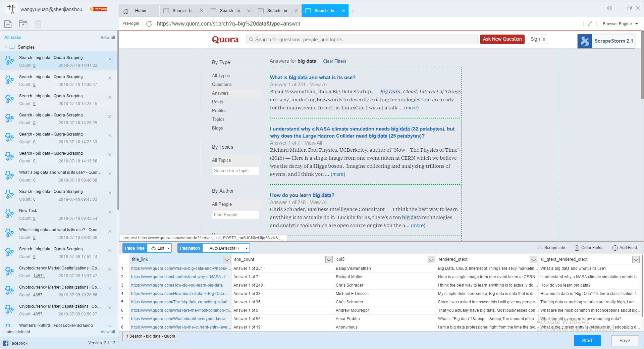The height and width of the screenshot is (349, 644).
Task: Click the page reload icon
Action: pyautogui.click(x=149, y=24)
